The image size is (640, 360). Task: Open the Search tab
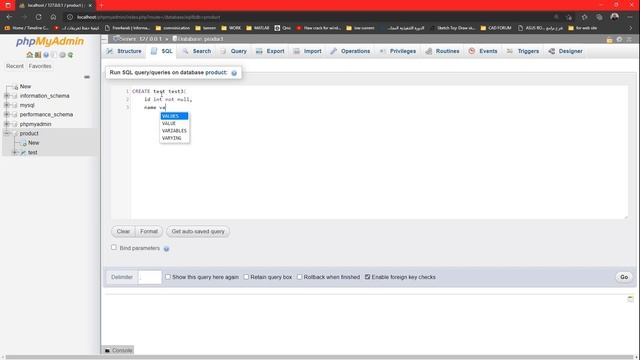tap(197, 51)
